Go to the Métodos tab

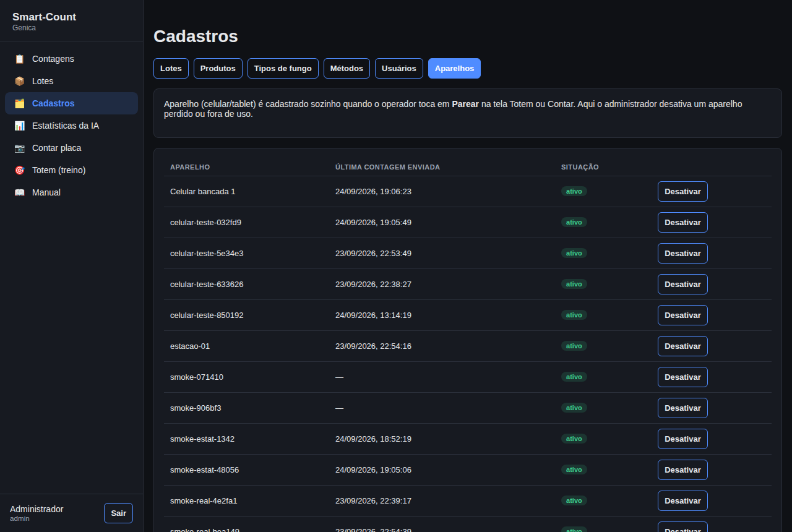pos(346,69)
